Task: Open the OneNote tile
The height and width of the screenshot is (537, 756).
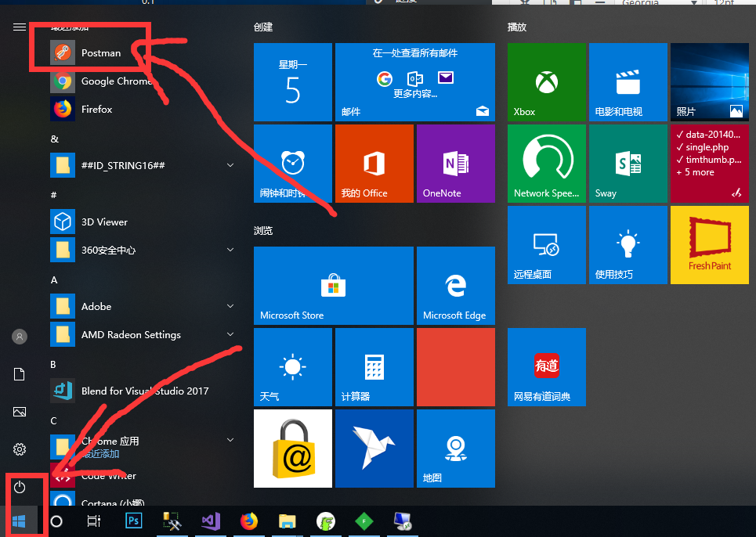Action: tap(455, 164)
